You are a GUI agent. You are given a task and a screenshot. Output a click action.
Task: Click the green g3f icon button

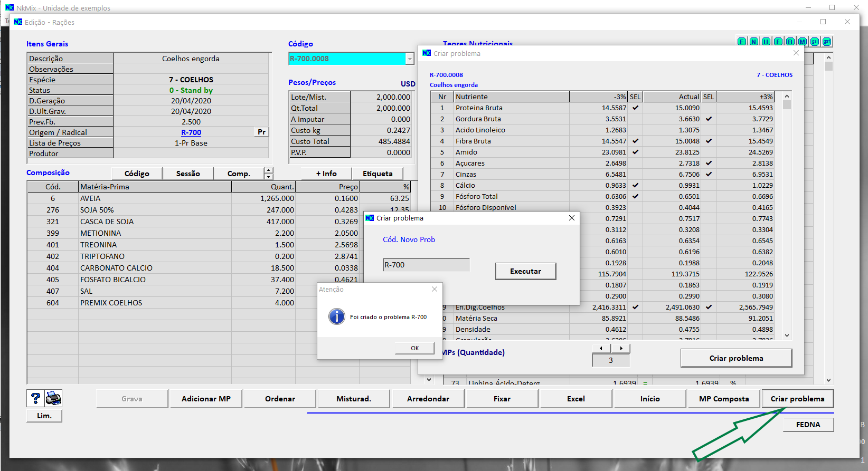(827, 42)
